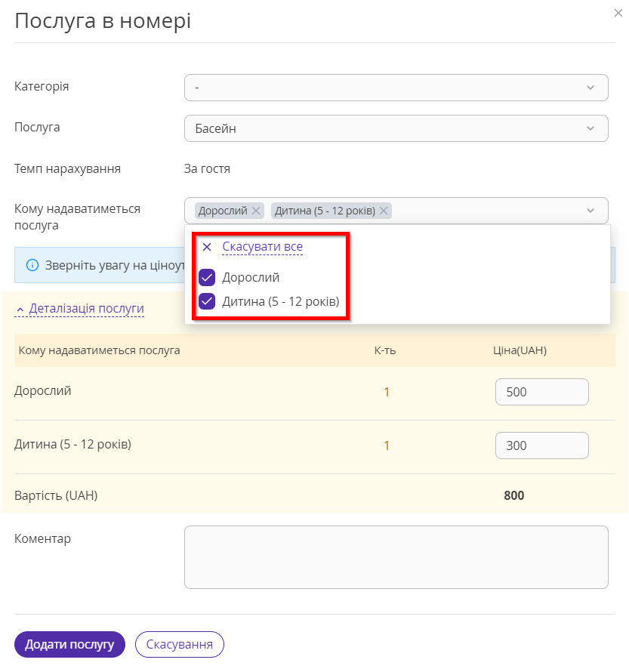
Task: Uncheck the Дорослий checkbox
Action: (x=207, y=277)
